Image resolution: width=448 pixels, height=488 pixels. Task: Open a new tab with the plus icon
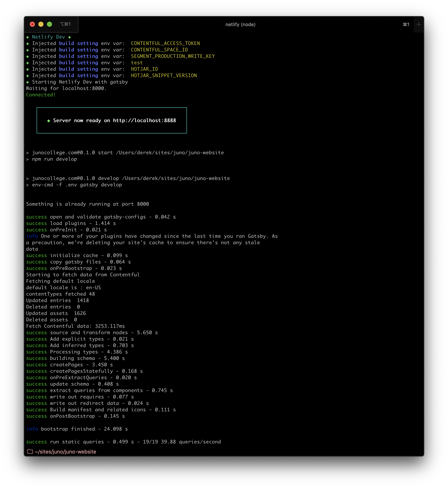point(418,24)
